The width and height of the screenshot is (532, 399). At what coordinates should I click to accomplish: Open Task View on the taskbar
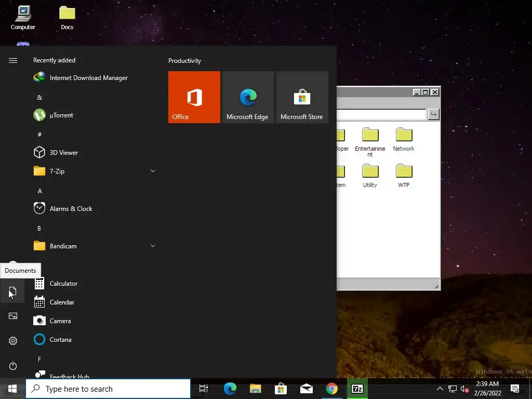(x=204, y=389)
